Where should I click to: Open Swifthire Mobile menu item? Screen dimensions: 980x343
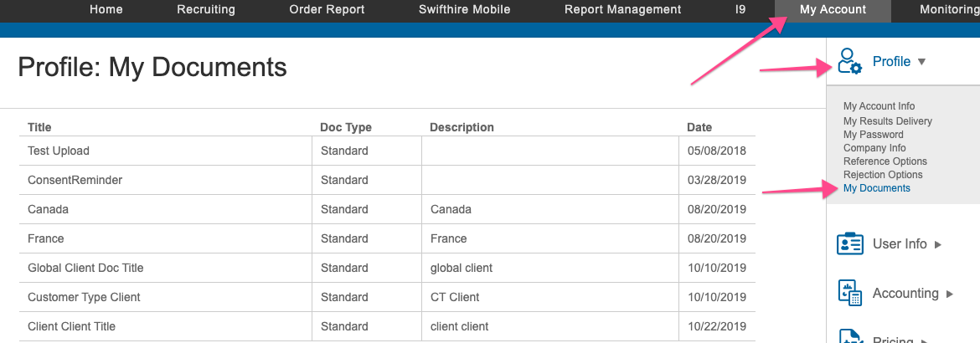tap(464, 9)
